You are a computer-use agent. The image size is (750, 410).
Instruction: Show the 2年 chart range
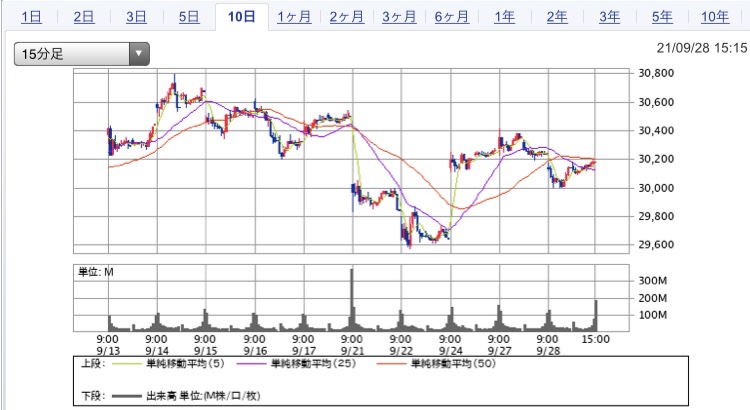pyautogui.click(x=557, y=17)
